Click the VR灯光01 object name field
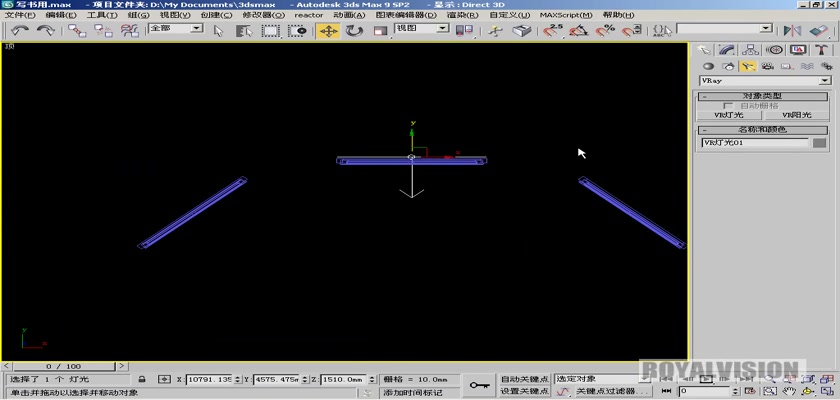840x400 pixels. 755,143
